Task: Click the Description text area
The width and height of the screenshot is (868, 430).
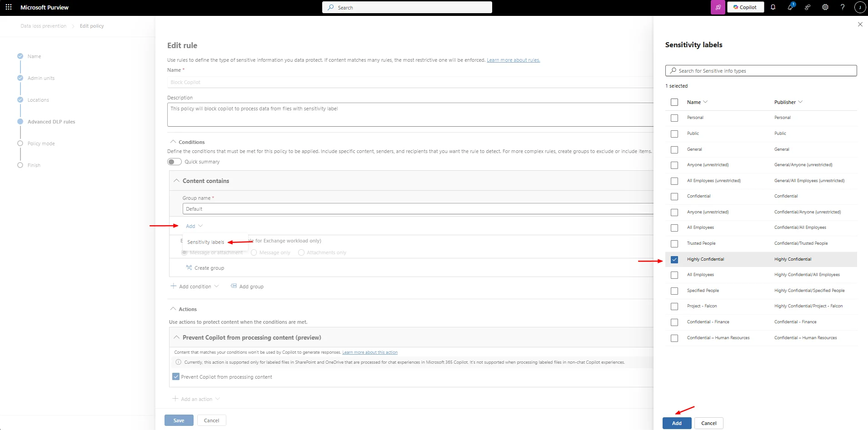Action: point(410,114)
